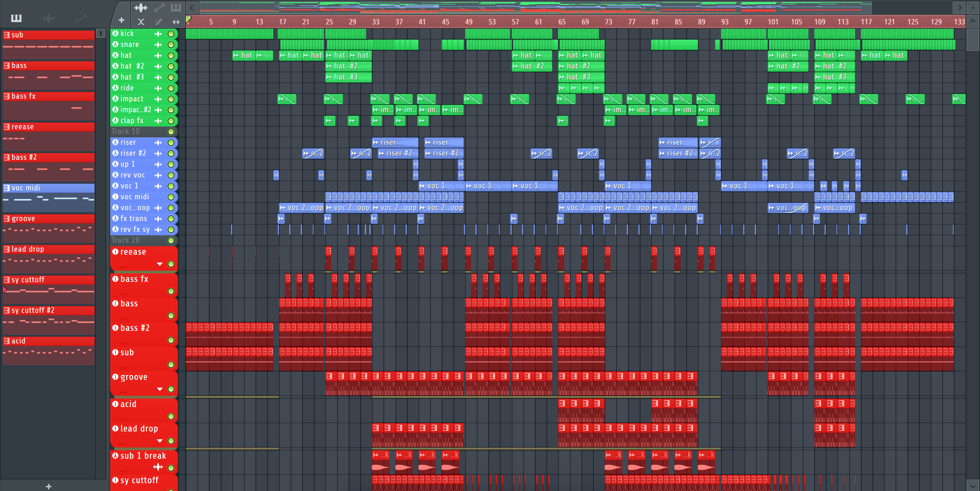Click audio waveform icon on riser track
Image resolution: width=980 pixels, height=491 pixels.
158,142
